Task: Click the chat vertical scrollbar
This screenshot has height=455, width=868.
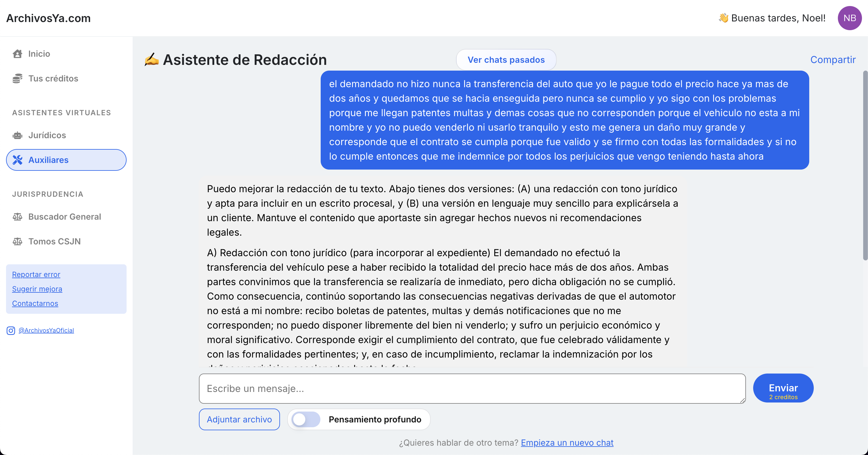Action: coord(865,165)
